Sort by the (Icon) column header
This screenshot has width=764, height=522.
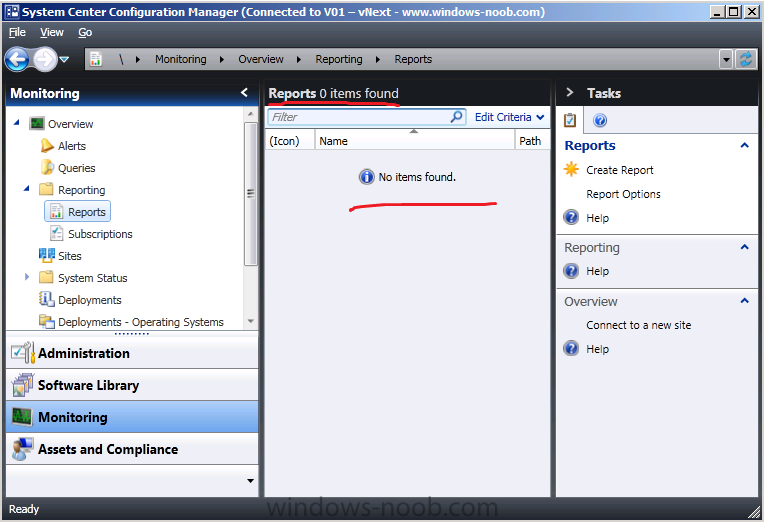[x=290, y=141]
